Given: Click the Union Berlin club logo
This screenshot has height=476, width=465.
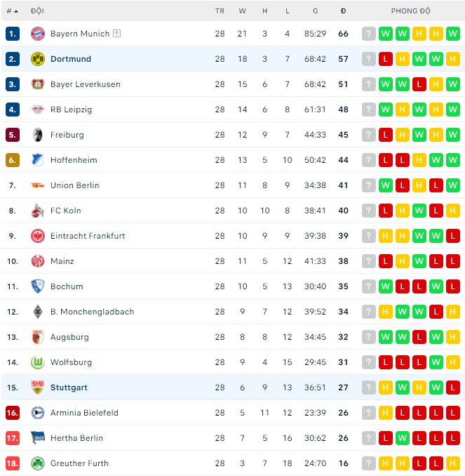Looking at the screenshot, I should 38,185.
